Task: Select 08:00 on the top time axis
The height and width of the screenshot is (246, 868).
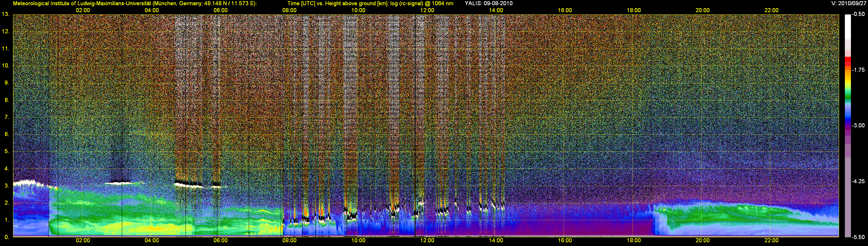Action: tap(289, 10)
